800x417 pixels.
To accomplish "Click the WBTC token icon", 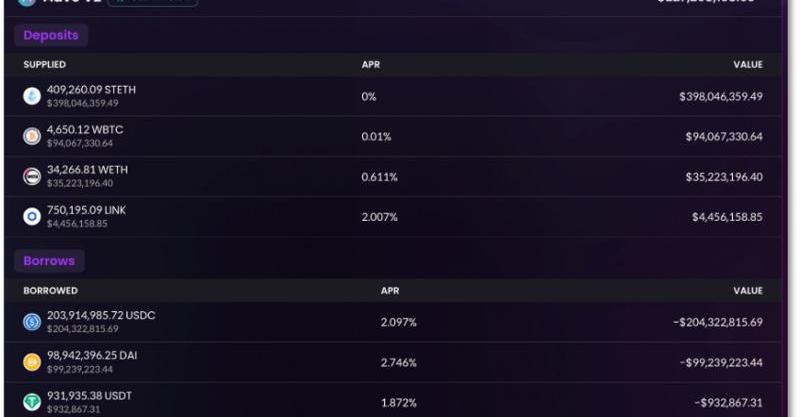I will [32, 136].
